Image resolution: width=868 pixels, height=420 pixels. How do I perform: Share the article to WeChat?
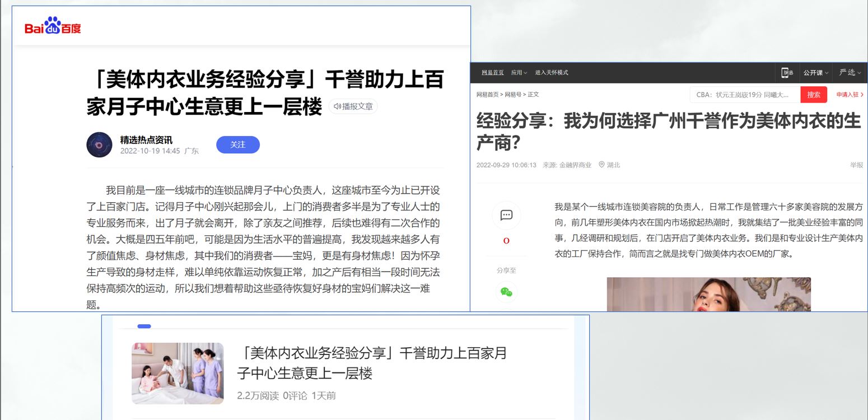(506, 292)
